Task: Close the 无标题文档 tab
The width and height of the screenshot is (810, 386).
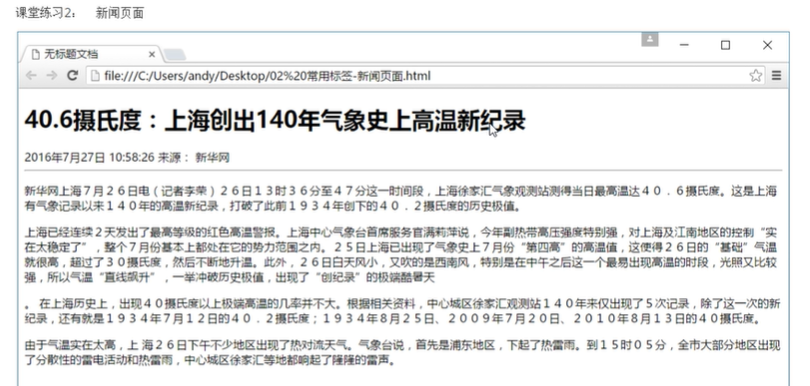Action: 152,54
